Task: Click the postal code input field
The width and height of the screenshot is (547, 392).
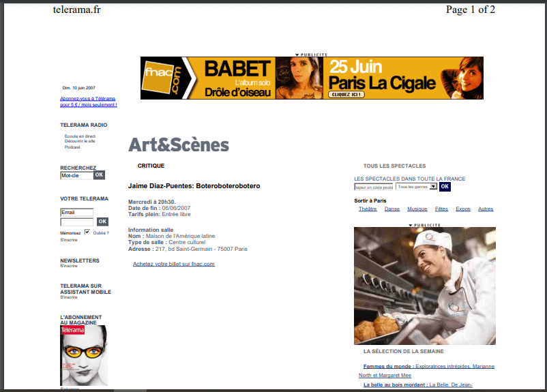Action: coord(373,187)
